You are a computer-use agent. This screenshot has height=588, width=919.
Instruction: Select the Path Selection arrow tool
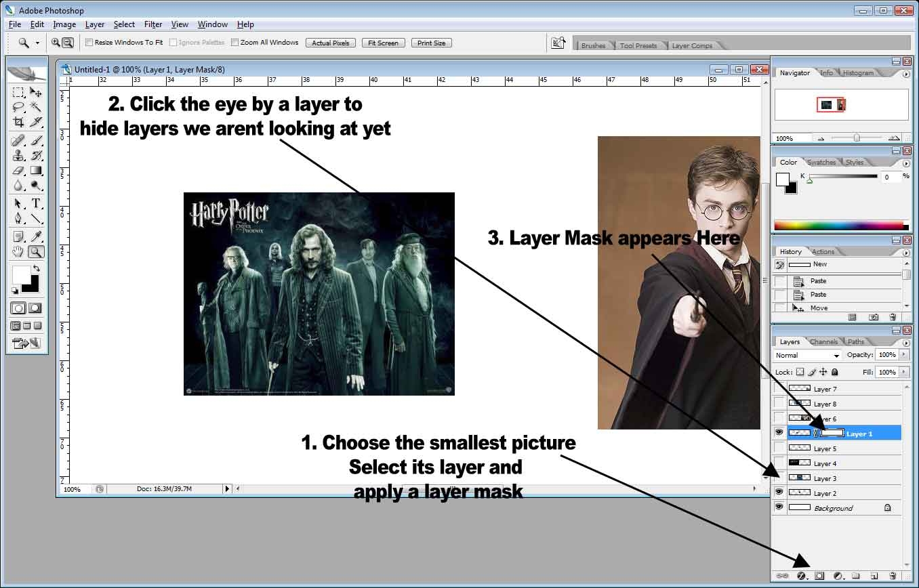[x=19, y=204]
